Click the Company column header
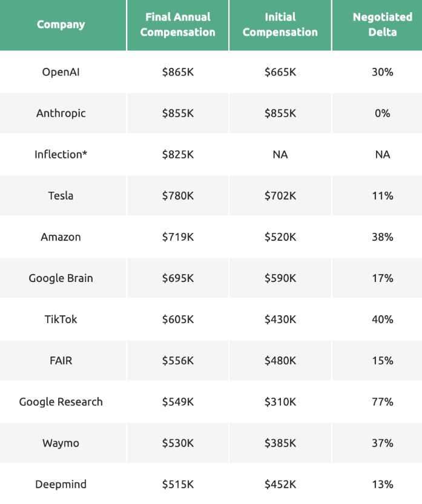Screen dimensions: 422x504 click(61, 25)
